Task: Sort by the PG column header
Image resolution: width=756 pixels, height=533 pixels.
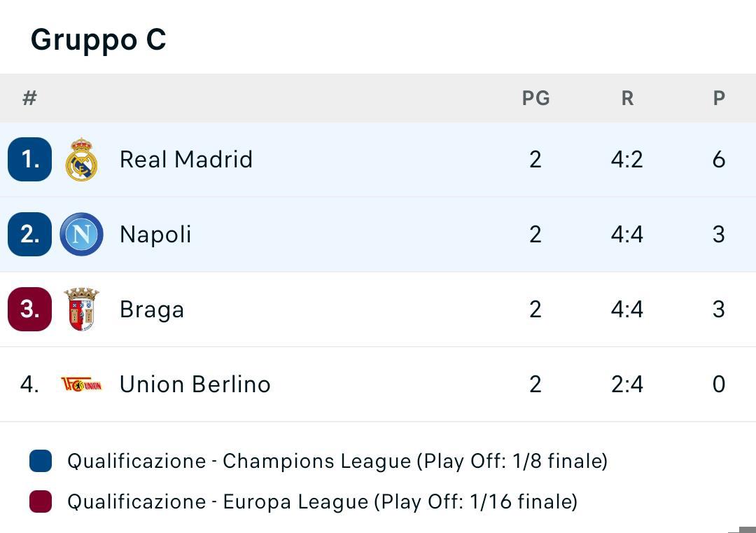Action: coord(535,98)
